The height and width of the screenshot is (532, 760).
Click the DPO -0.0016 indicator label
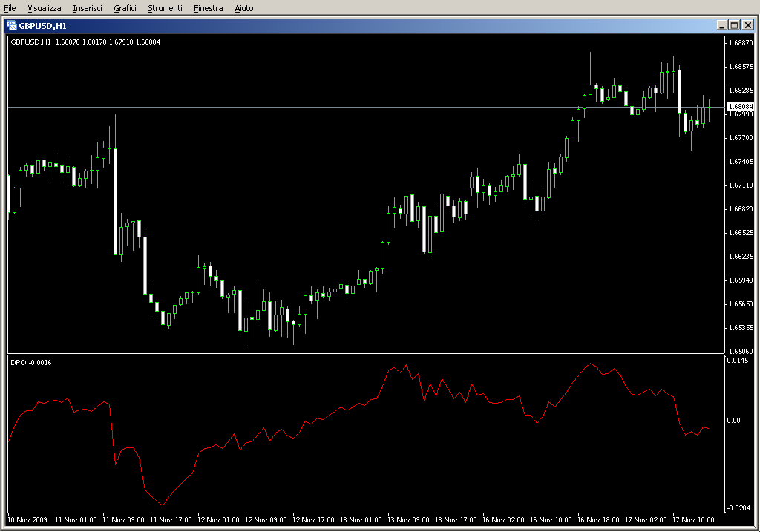tap(31, 362)
